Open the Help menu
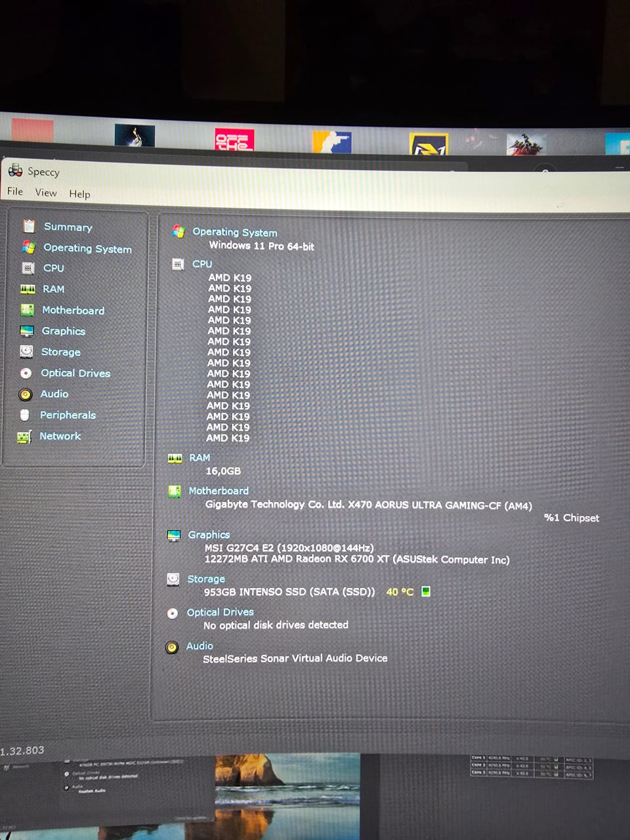Image resolution: width=630 pixels, height=840 pixels. pyautogui.click(x=79, y=194)
